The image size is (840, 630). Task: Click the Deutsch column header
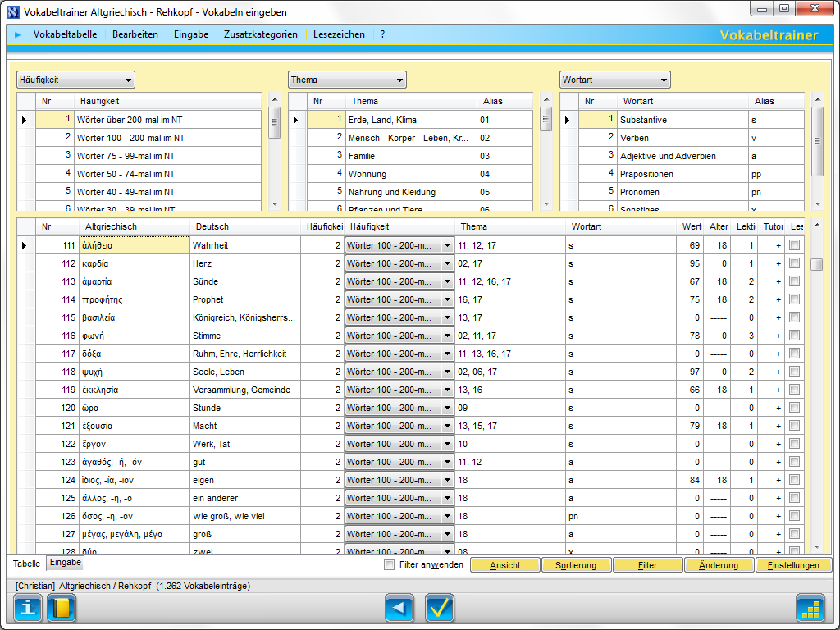244,226
